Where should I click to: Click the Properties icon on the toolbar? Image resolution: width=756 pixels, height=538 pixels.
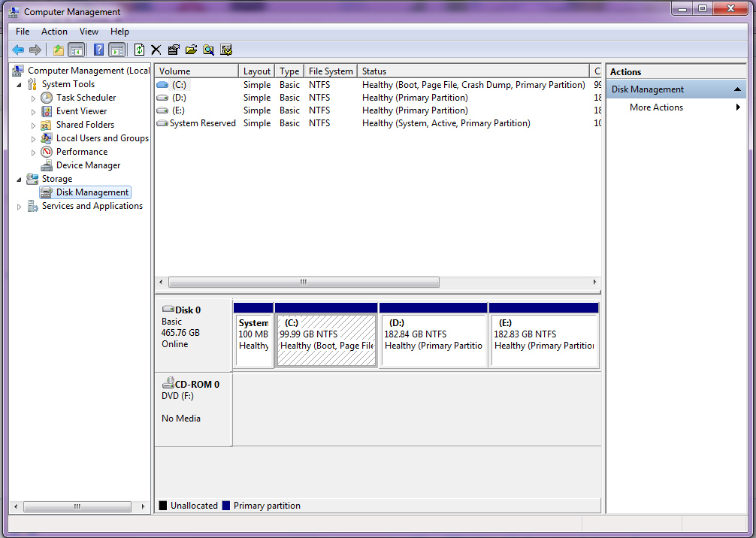pyautogui.click(x=174, y=50)
